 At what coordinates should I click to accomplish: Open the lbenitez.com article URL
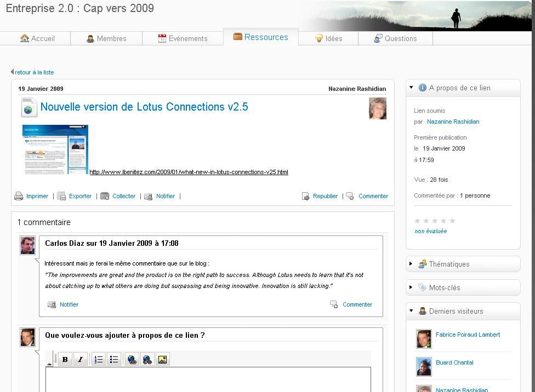pyautogui.click(x=189, y=172)
